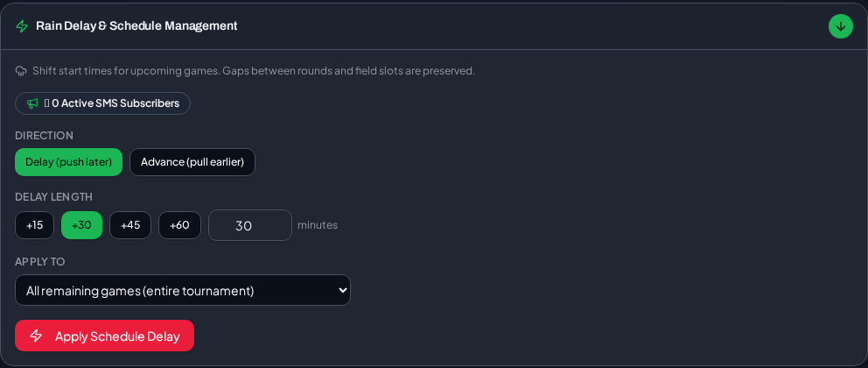Select Advance (pull earlier) direction

pyautogui.click(x=192, y=162)
